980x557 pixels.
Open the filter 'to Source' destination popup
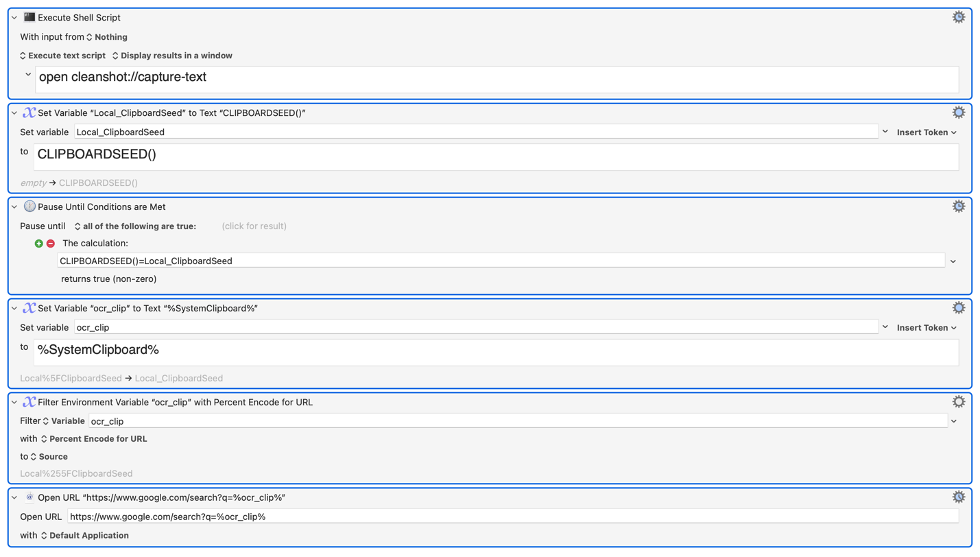[x=49, y=457]
